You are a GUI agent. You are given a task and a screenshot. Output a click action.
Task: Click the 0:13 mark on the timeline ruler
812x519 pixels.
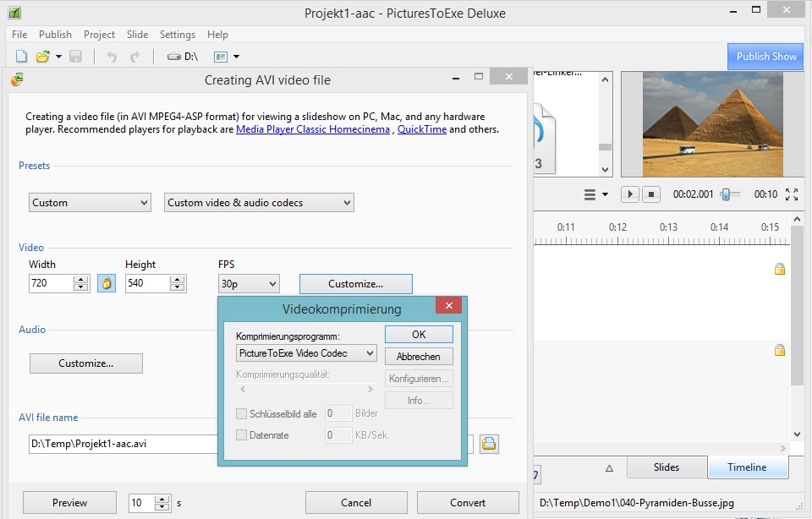668,227
